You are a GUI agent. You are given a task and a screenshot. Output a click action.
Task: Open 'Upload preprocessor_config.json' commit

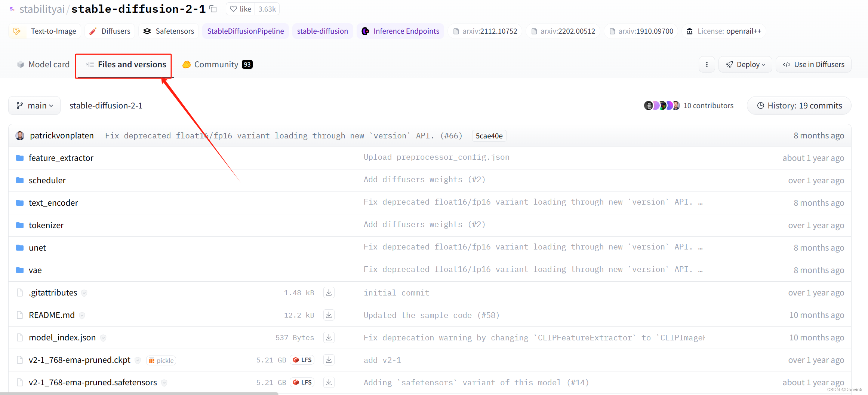click(x=436, y=157)
